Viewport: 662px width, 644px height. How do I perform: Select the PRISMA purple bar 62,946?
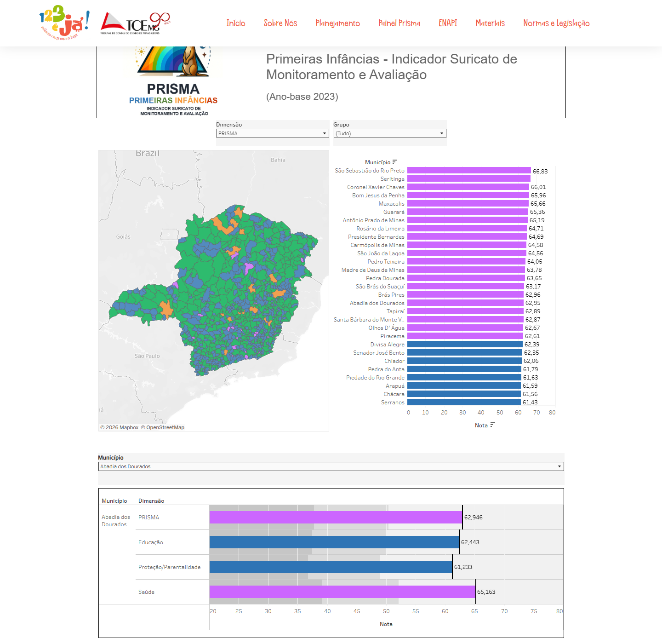click(x=336, y=517)
